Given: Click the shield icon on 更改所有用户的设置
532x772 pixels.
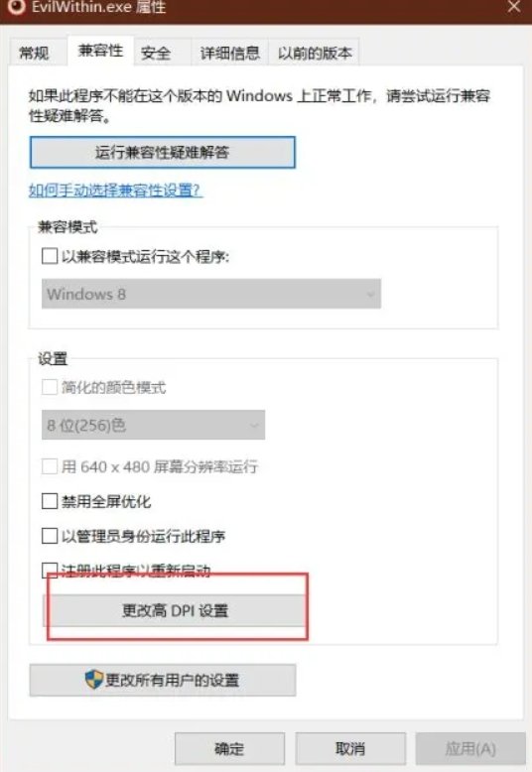Looking at the screenshot, I should pos(93,680).
